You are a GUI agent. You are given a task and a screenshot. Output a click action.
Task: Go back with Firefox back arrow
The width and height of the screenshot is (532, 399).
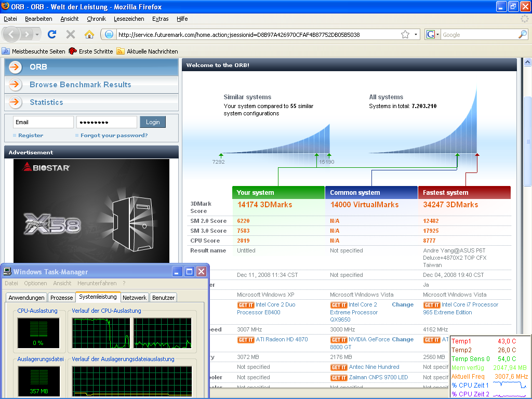(x=11, y=34)
